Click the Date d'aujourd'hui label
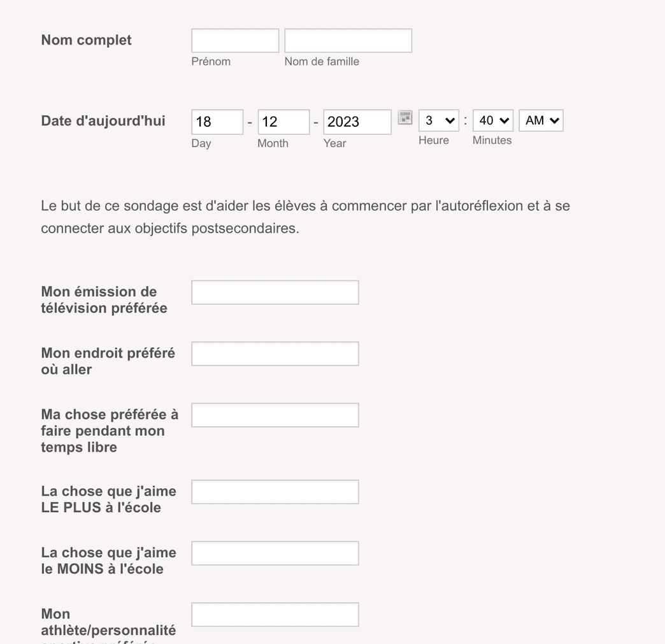Screen dimensions: 665x644 tap(103, 120)
